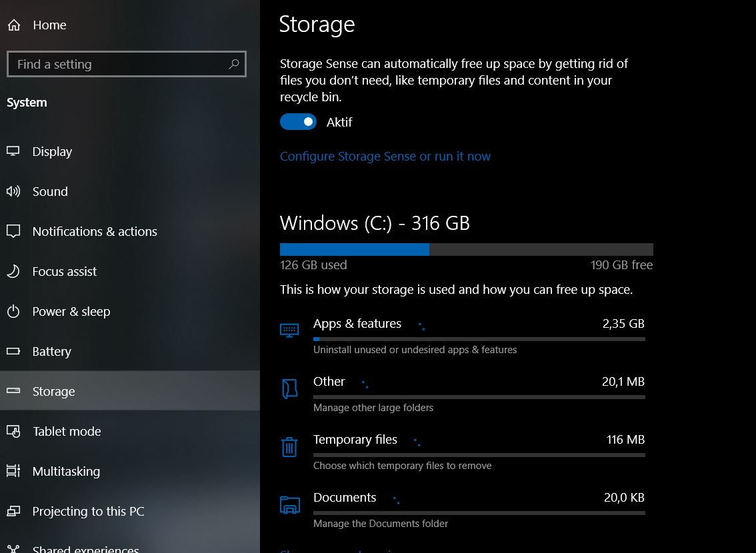This screenshot has width=756, height=553.
Task: Open Manage other large folders
Action: [x=373, y=407]
